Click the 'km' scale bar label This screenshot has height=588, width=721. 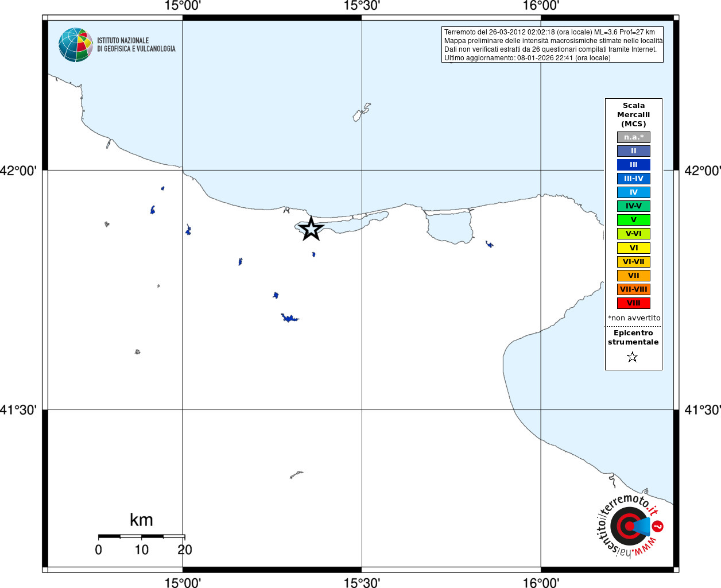click(141, 520)
